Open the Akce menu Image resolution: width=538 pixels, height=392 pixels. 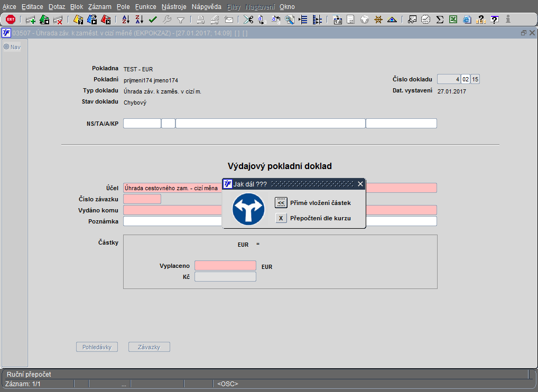click(x=10, y=6)
